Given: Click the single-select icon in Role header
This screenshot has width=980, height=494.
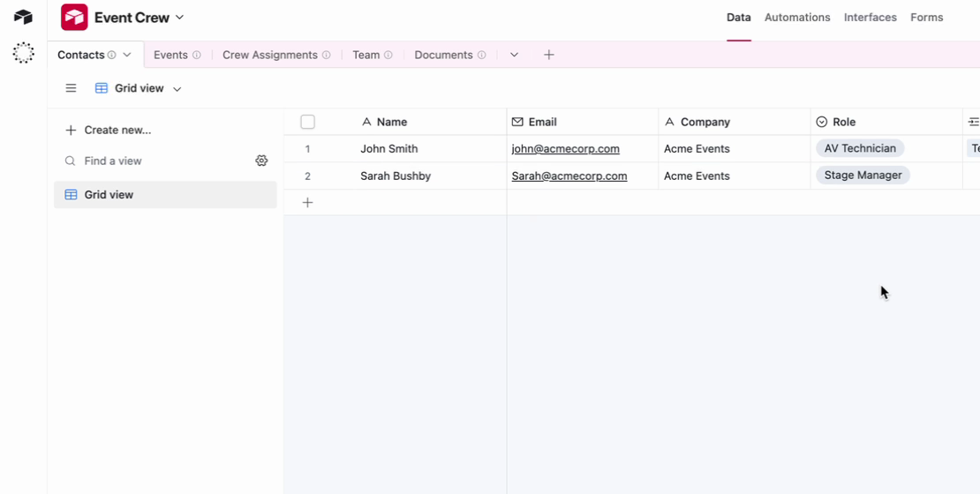Looking at the screenshot, I should [x=822, y=122].
